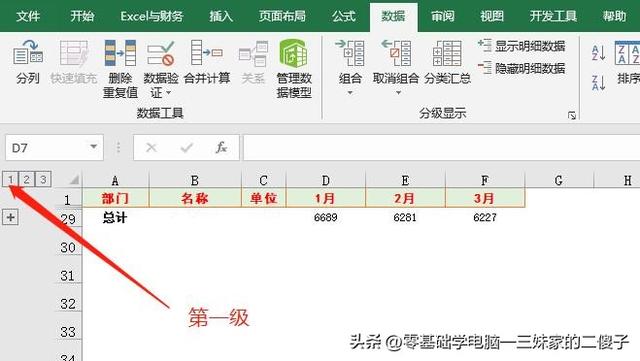The width and height of the screenshot is (640, 361).
Task: Select column A header
Action: coord(116,180)
